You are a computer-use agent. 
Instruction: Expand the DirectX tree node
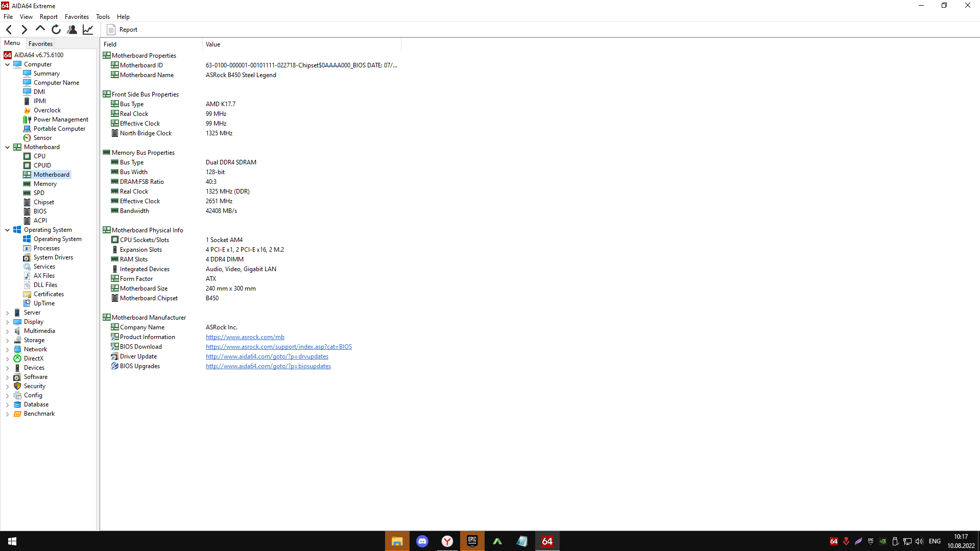click(x=8, y=358)
